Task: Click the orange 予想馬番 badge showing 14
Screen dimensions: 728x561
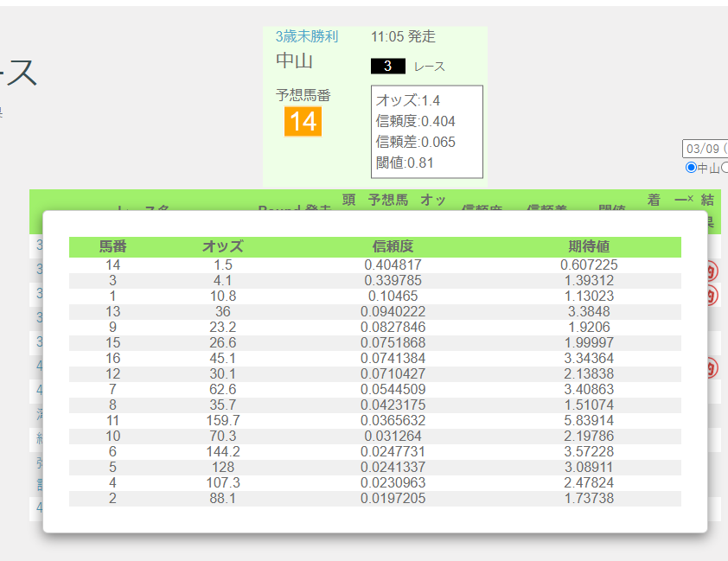Action: point(302,122)
